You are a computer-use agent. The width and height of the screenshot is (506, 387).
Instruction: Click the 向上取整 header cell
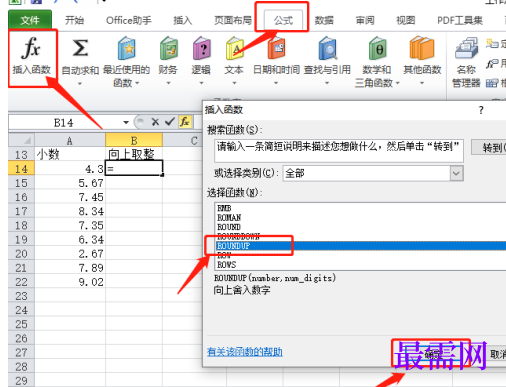click(x=134, y=154)
